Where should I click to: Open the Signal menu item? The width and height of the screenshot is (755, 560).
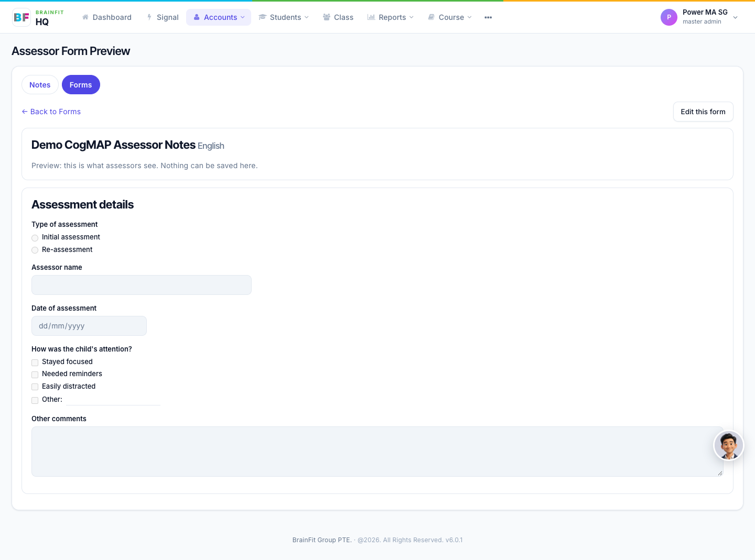tap(163, 17)
